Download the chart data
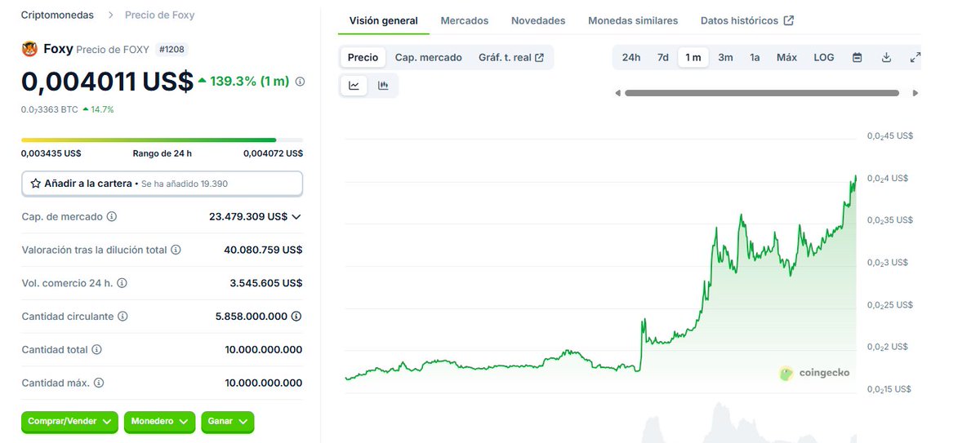980x443 pixels. (886, 57)
